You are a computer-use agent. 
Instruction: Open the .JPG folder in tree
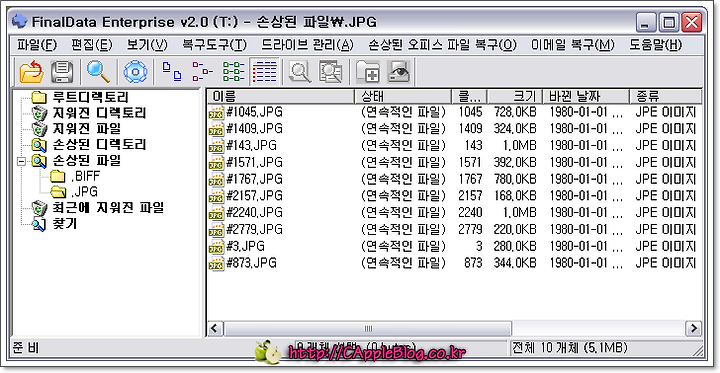click(x=84, y=192)
